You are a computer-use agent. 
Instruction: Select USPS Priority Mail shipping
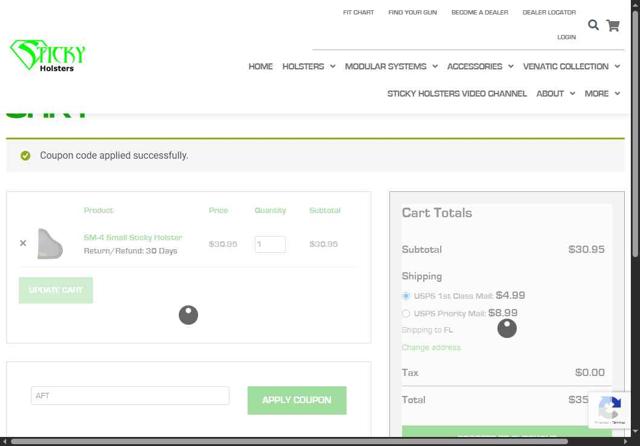pyautogui.click(x=406, y=313)
